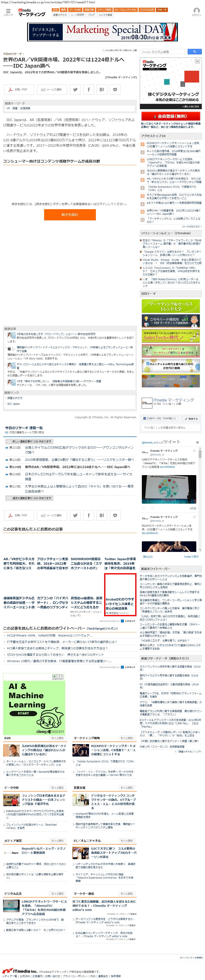Click もっと読む in the B2B section
Viewport: 205px width, 980px height.
click(x=58, y=738)
